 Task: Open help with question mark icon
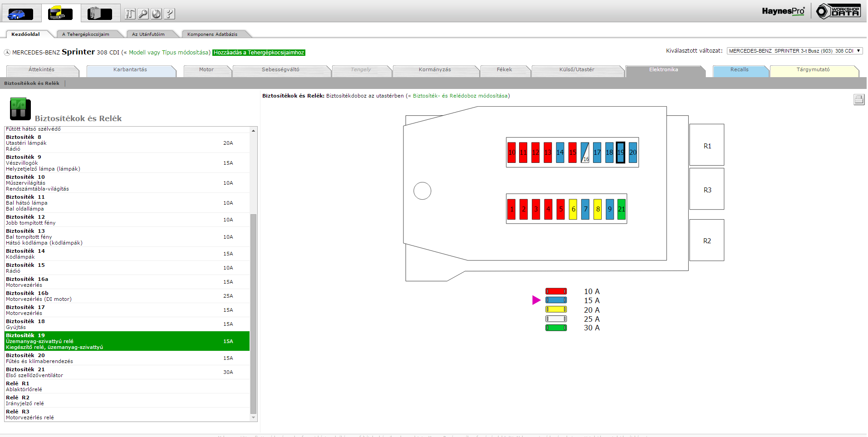(x=169, y=14)
